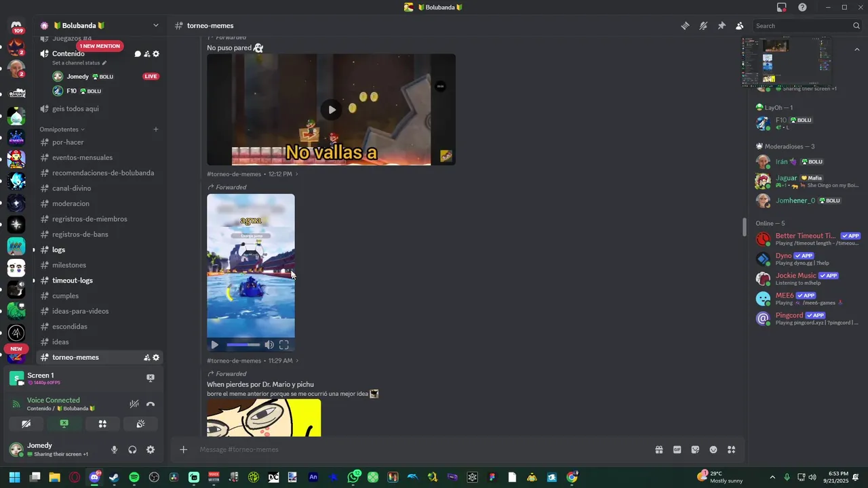Toggle screen share in voice panel
This screenshot has height=488, width=868.
[64, 424]
